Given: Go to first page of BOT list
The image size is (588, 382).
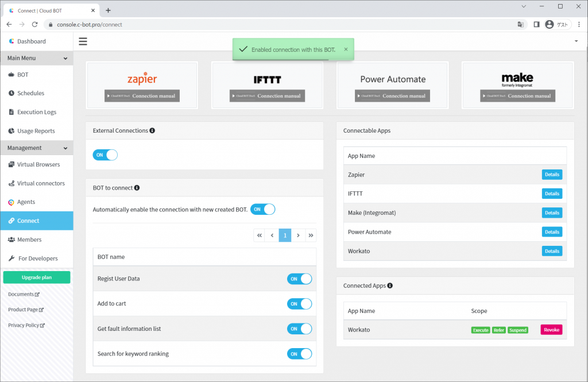Looking at the screenshot, I should 260,236.
